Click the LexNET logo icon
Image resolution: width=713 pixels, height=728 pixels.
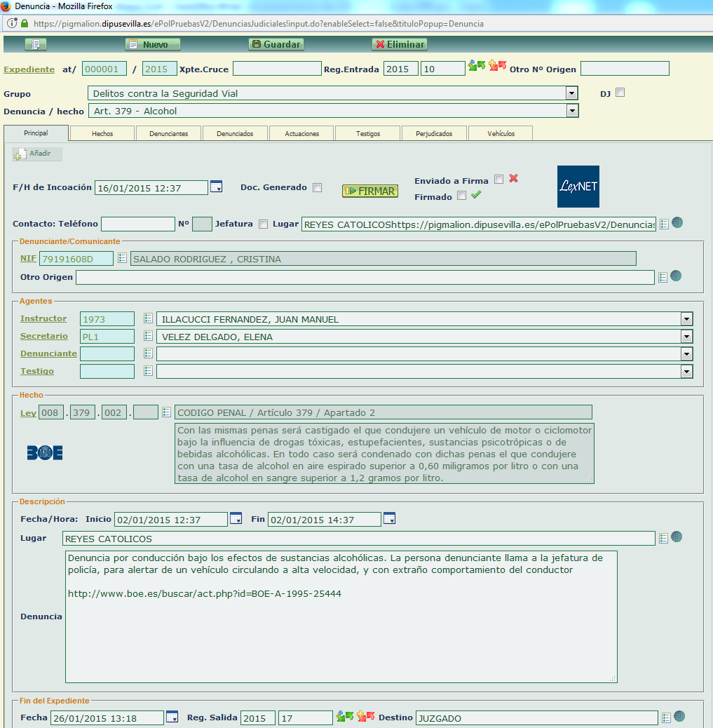coord(578,187)
